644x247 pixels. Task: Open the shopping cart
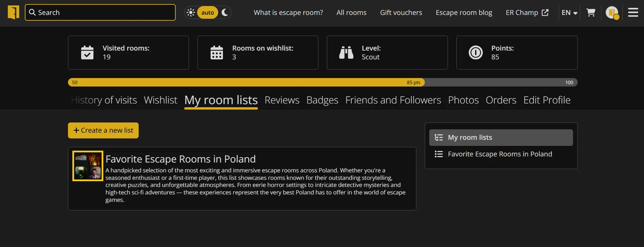pyautogui.click(x=591, y=13)
